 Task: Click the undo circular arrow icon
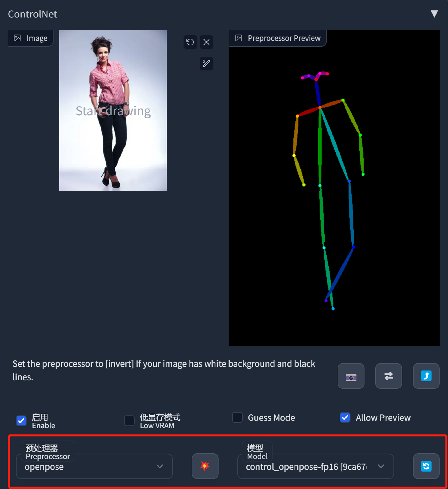(x=190, y=42)
